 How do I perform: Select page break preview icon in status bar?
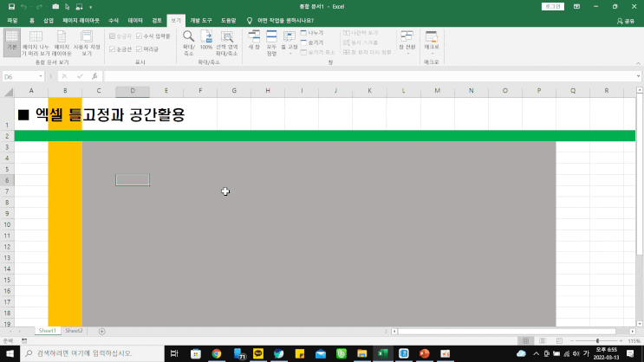[x=559, y=341]
